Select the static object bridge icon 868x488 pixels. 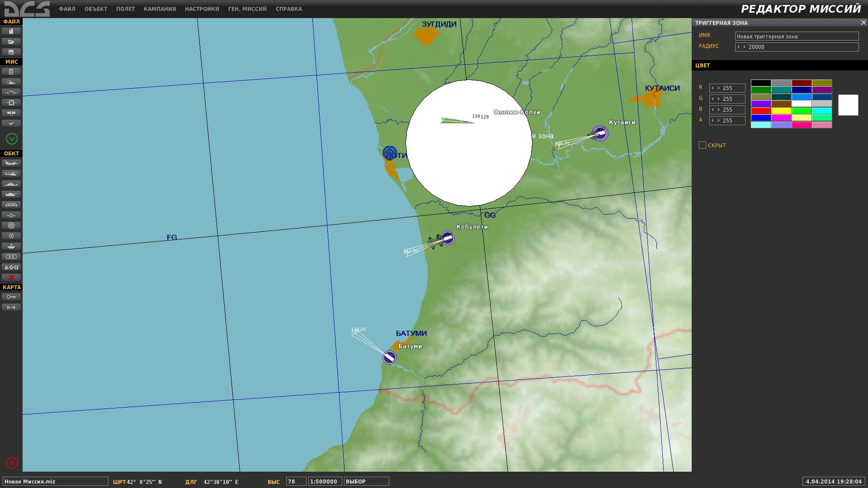11,205
